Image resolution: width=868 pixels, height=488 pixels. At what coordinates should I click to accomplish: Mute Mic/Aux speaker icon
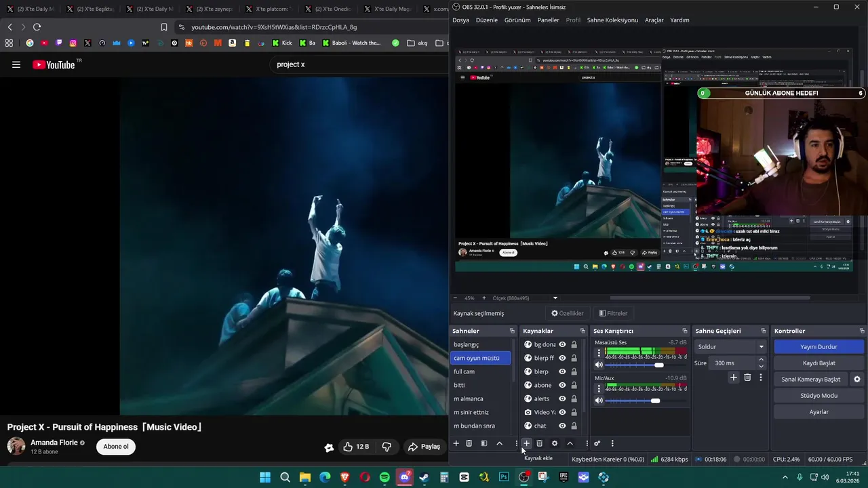(x=599, y=401)
